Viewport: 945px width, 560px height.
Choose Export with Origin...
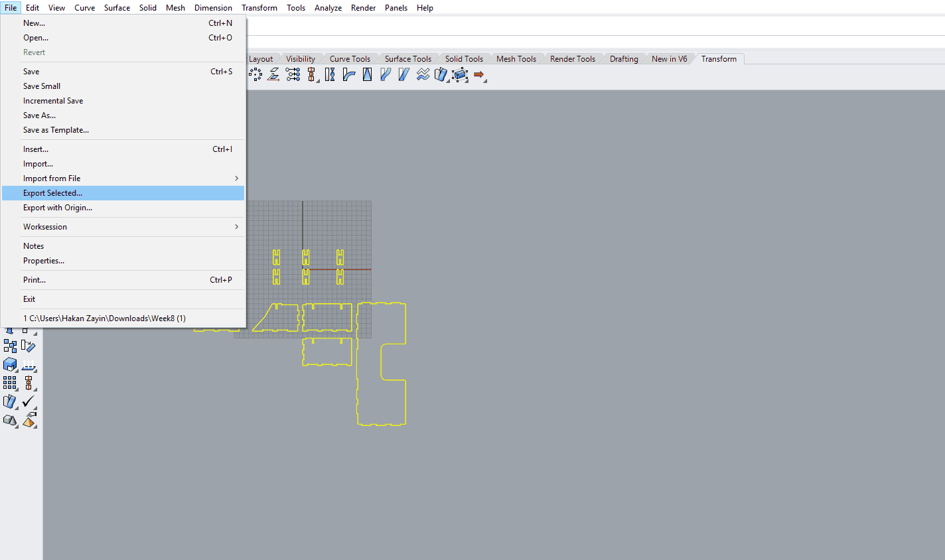[123, 208]
